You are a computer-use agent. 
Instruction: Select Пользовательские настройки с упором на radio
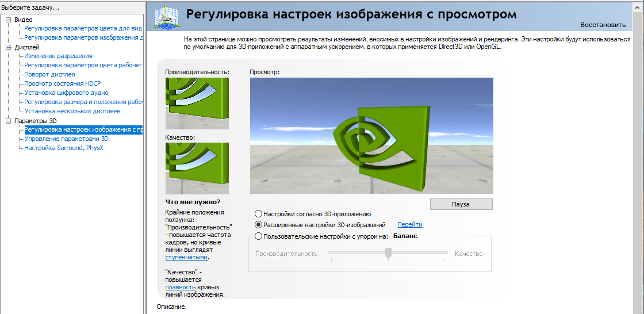pyautogui.click(x=258, y=236)
